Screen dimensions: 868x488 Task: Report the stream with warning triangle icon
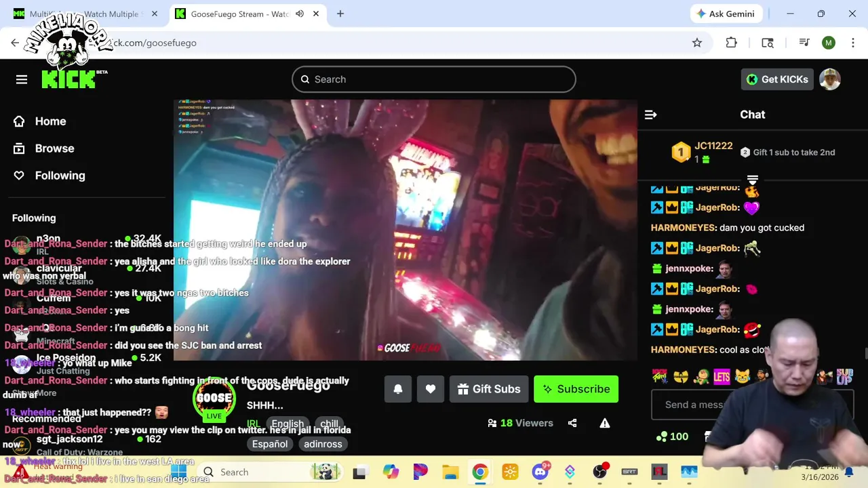coord(605,423)
